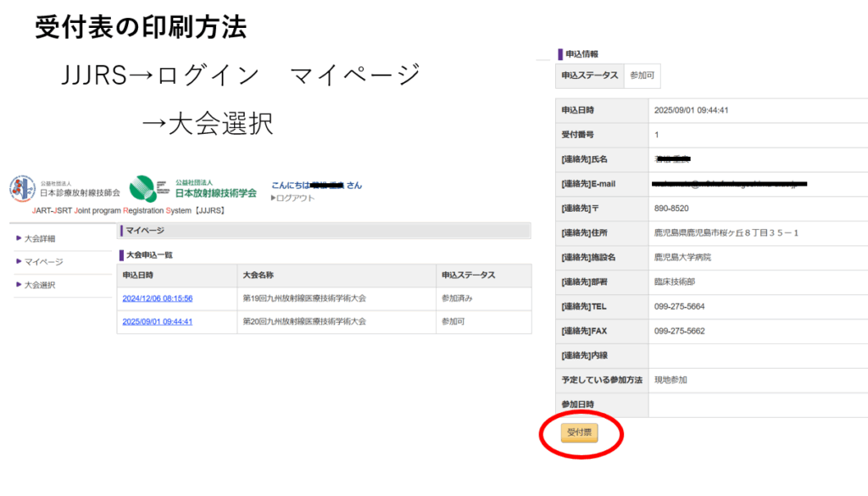Click the triangle icon before ログアウト
The image size is (868, 496).
click(x=273, y=198)
